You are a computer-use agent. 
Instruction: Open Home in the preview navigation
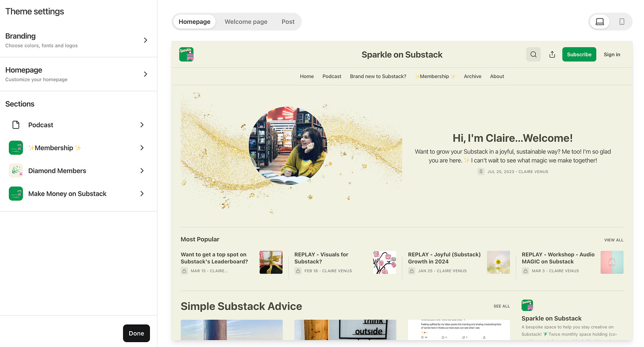pyautogui.click(x=307, y=76)
